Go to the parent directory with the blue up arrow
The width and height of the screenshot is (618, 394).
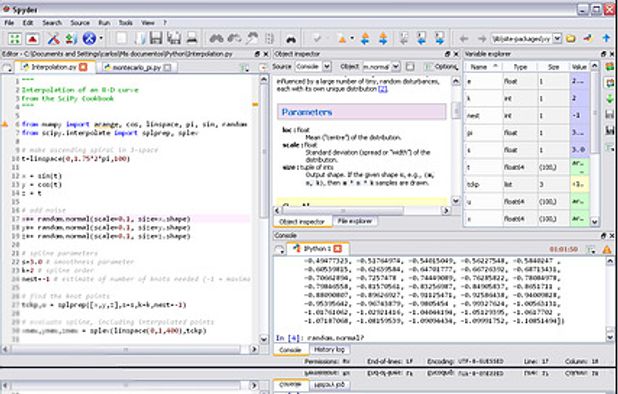coord(606,38)
